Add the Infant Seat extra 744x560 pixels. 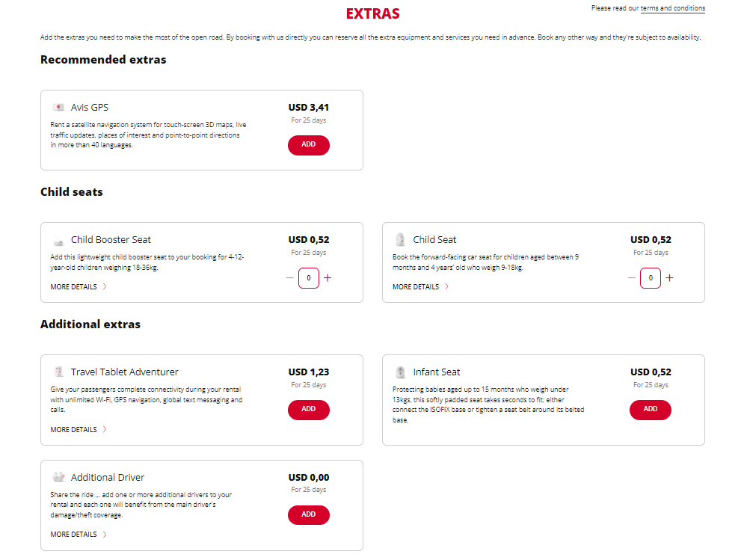point(650,410)
